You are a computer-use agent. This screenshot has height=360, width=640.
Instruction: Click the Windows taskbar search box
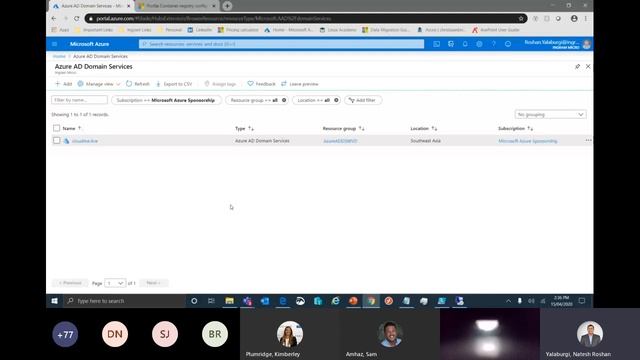tap(124, 301)
